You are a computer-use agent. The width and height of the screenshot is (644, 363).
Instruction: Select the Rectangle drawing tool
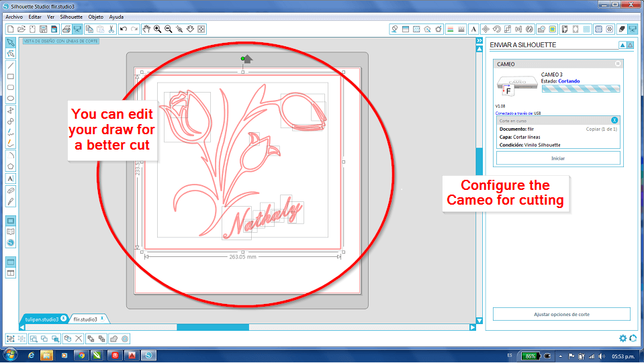[11, 76]
